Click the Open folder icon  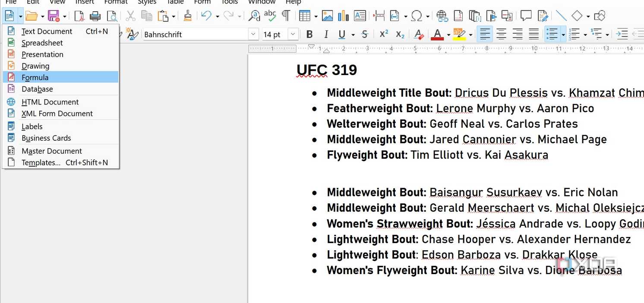[x=31, y=16]
